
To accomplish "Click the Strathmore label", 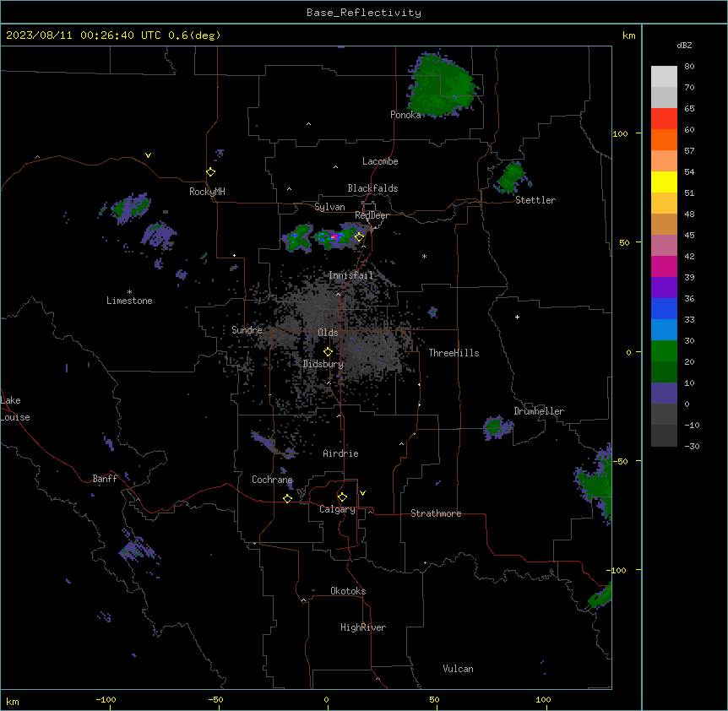I will point(436,513).
